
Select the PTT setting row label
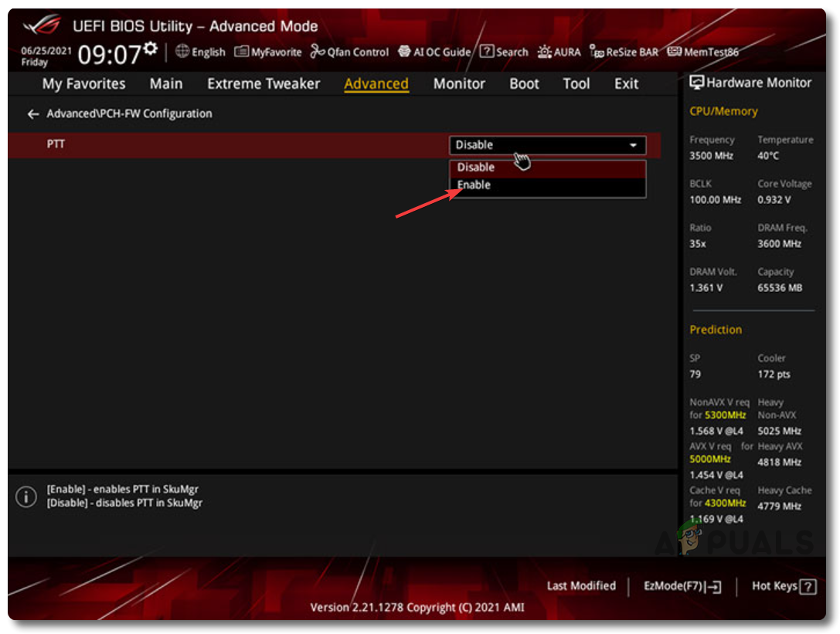point(56,144)
